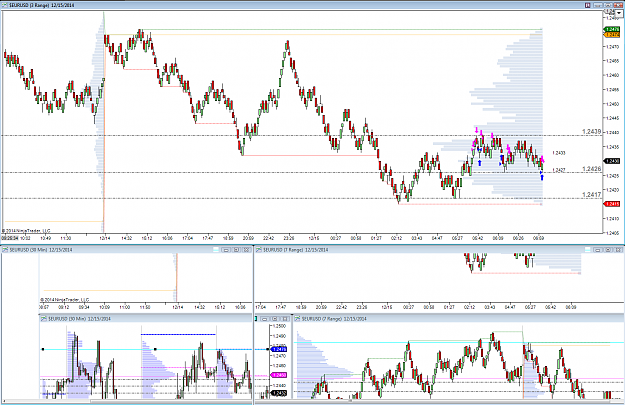The width and height of the screenshot is (625, 405).
Task: Click the small 1.2433 label right of the last bars
Action: 559,153
